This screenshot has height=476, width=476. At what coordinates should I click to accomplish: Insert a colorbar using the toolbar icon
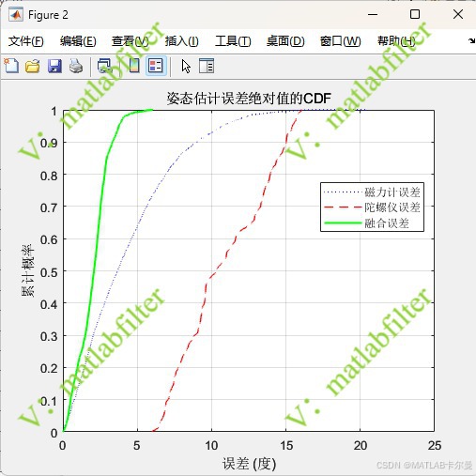[134, 66]
